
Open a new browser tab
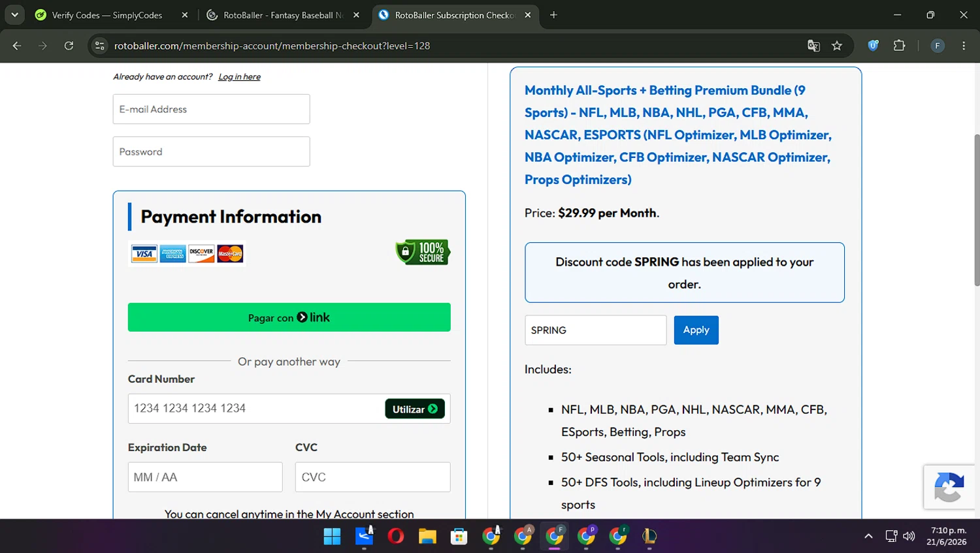click(x=553, y=15)
